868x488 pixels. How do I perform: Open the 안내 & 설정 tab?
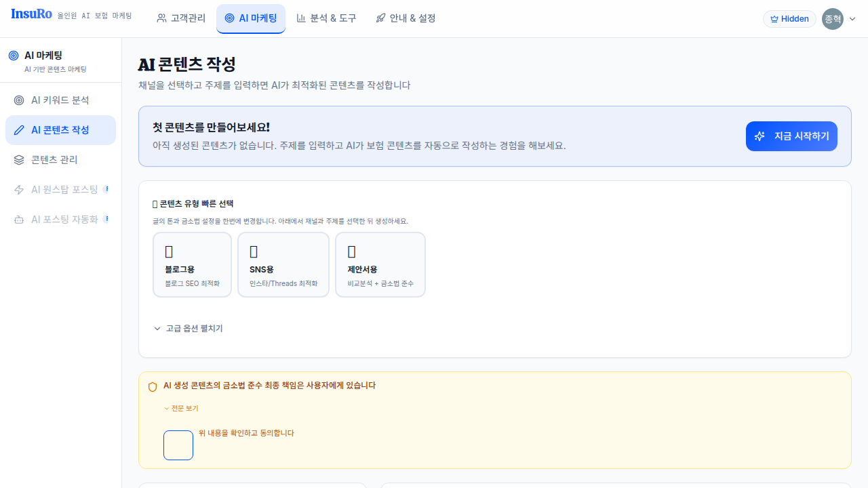click(x=406, y=18)
